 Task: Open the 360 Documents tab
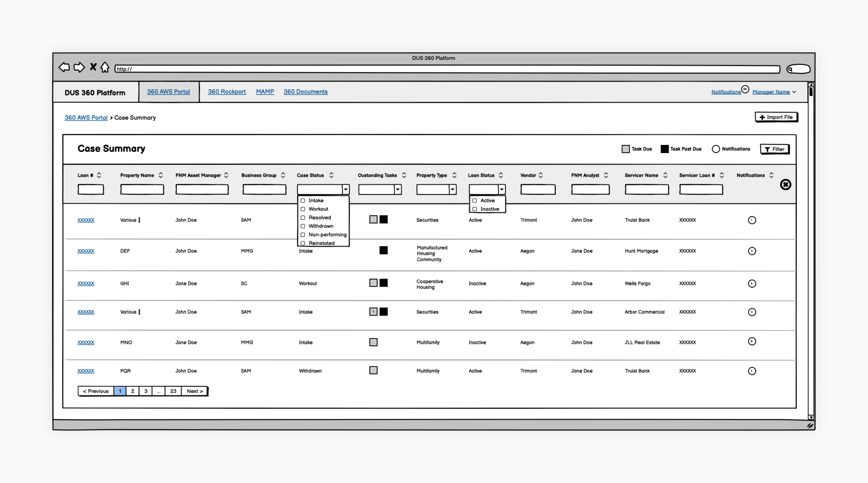coord(306,92)
